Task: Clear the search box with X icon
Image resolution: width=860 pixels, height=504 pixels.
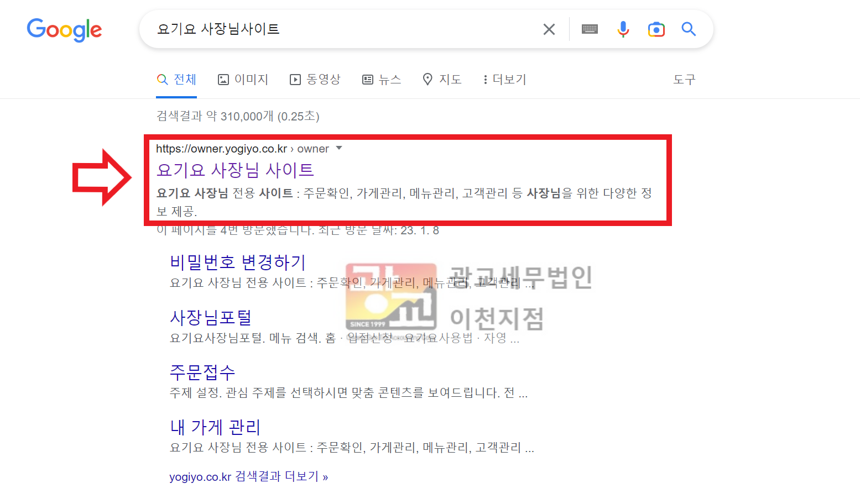Action: point(549,29)
